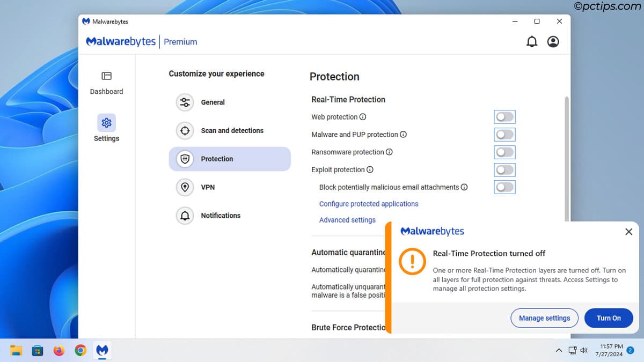Turn on Malware and PUP protection toggle
This screenshot has width=644, height=362.
coord(504,135)
